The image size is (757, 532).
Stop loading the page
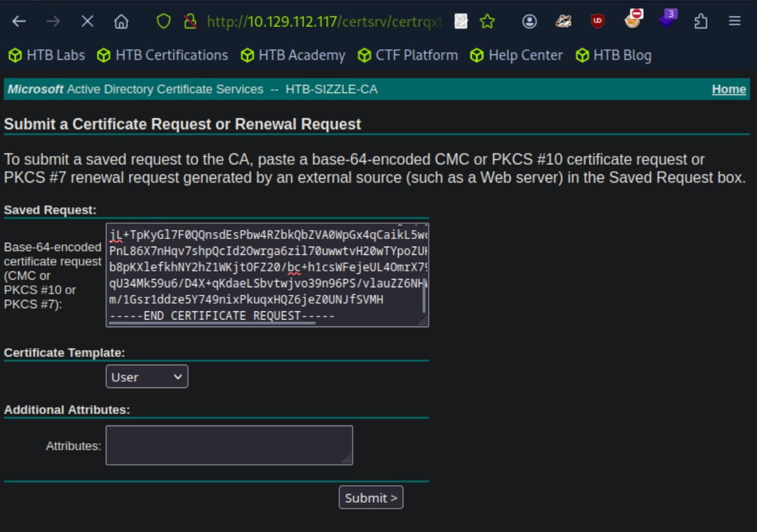click(x=88, y=21)
